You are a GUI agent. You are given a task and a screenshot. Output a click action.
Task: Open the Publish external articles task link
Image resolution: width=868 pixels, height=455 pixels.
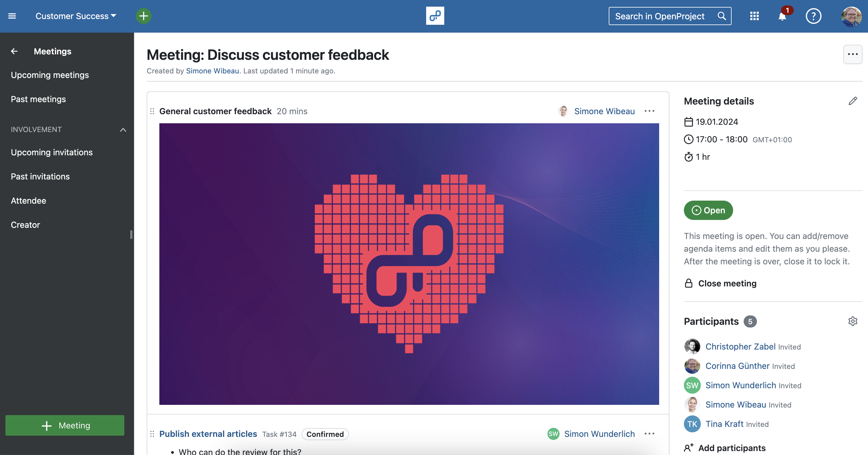(208, 434)
